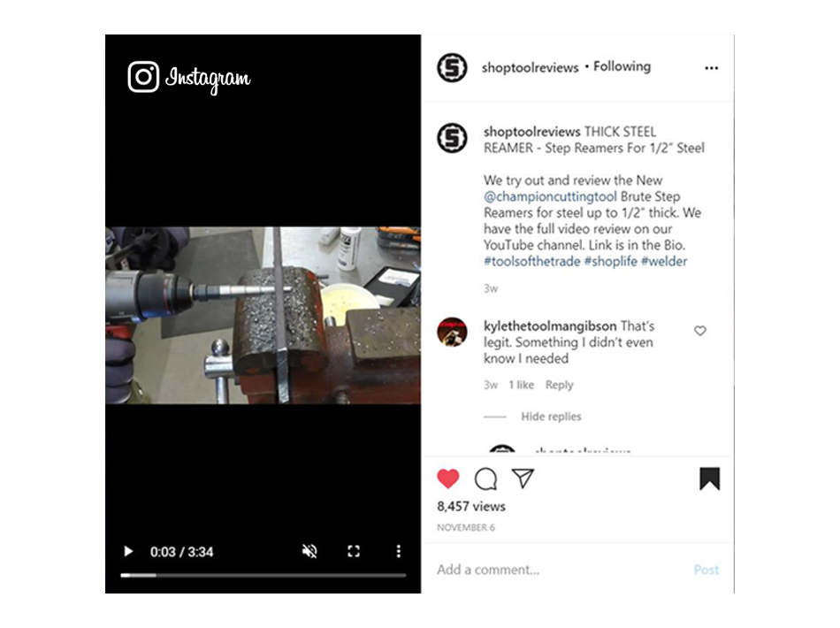Click Reply under kylethetoolmangibson's comment
This screenshot has height=628, width=840.
coord(560,385)
